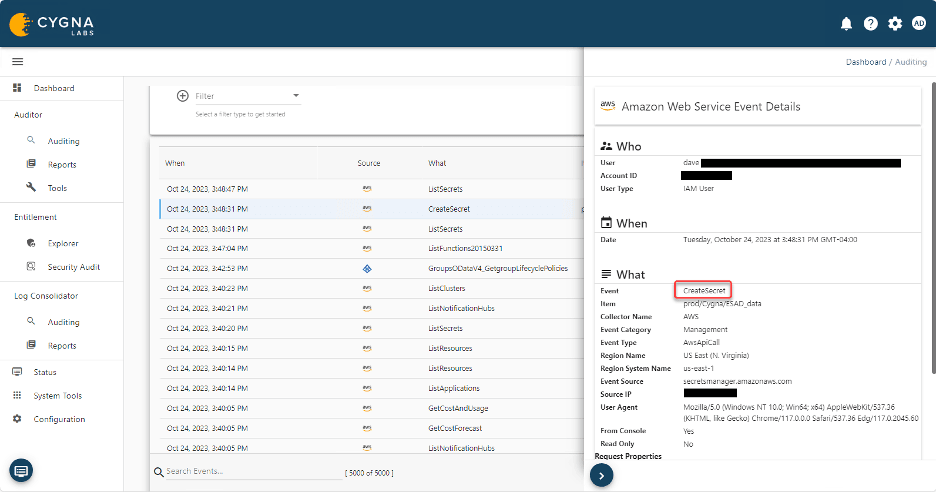Open Auditing under the Auditor section
The height and width of the screenshot is (492, 936).
tap(63, 141)
